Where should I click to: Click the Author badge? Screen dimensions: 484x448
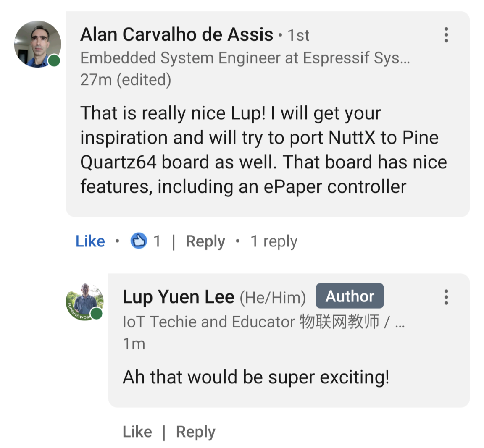click(350, 296)
